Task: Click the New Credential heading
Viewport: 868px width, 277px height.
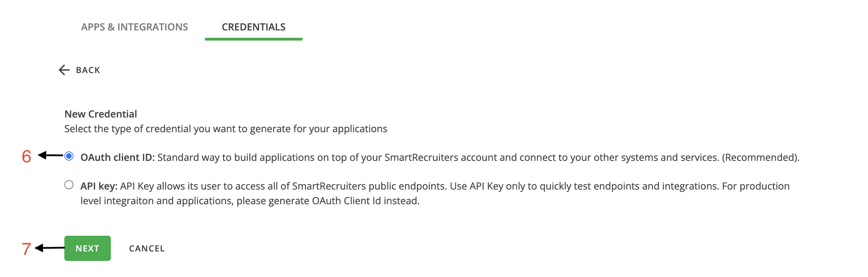Action: [100, 113]
